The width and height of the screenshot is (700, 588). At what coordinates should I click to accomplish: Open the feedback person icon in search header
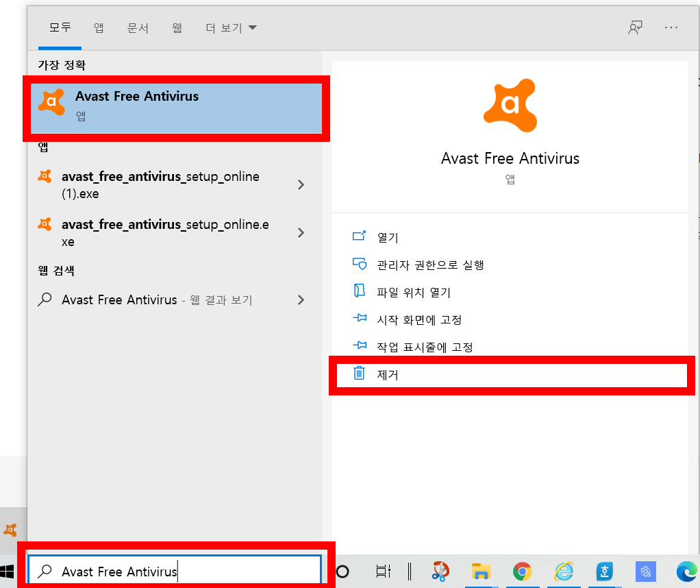tap(635, 27)
